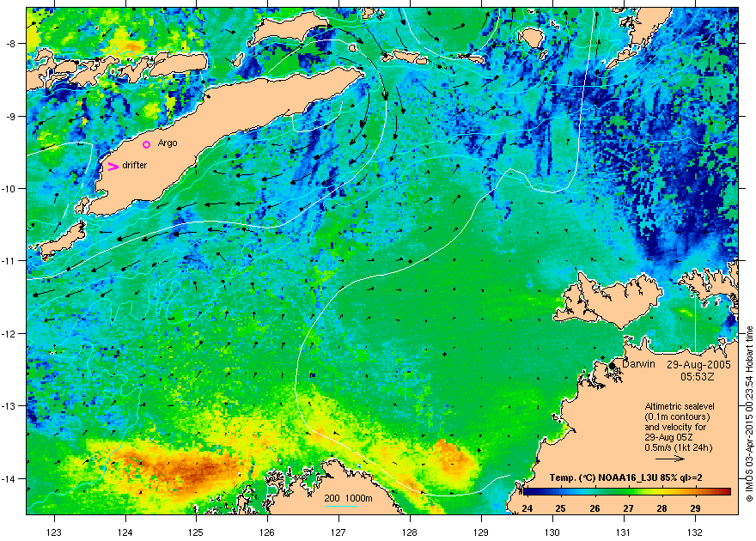Image resolution: width=756 pixels, height=541 pixels.
Task: Click longitude axis label '125'
Action: coord(196,532)
